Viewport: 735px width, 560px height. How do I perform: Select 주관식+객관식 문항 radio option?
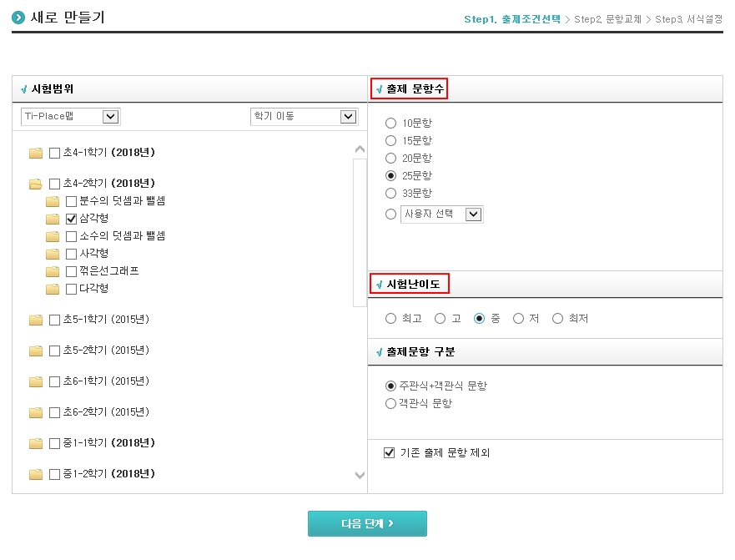[390, 386]
